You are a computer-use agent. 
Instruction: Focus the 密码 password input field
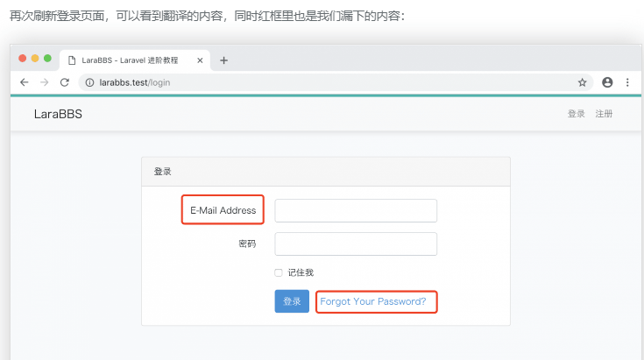[x=356, y=244]
